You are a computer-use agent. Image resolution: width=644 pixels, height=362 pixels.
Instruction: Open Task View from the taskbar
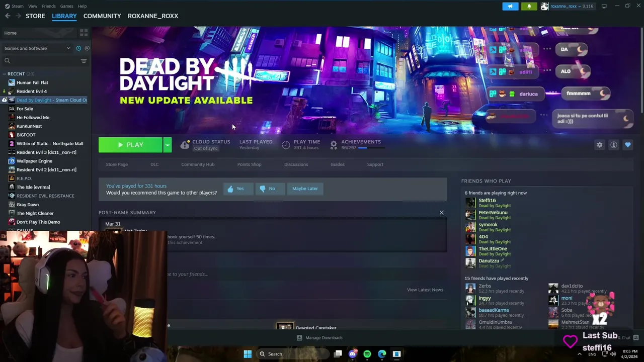click(338, 354)
